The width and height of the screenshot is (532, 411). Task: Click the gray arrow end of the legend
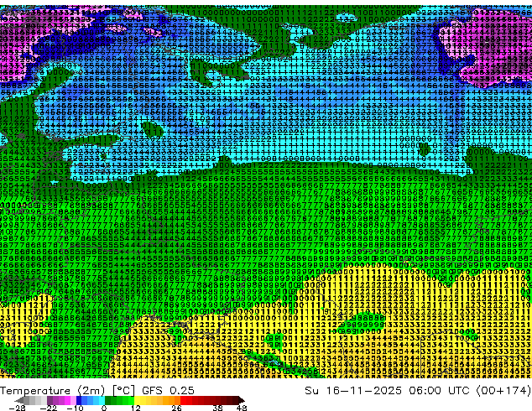(19, 400)
